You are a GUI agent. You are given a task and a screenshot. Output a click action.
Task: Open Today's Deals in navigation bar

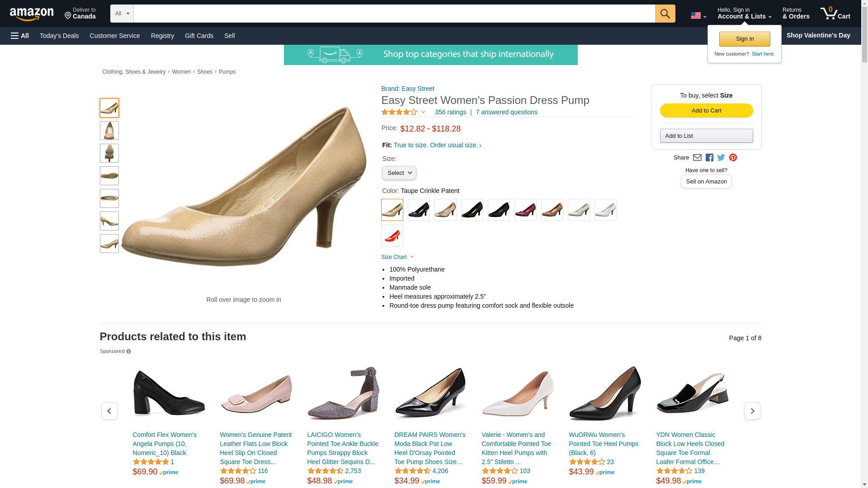point(59,36)
